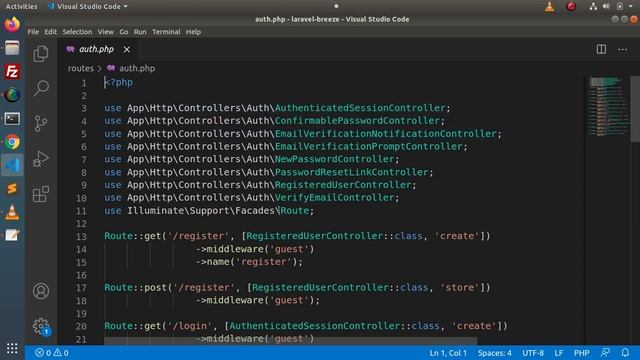Split the editor to the right
This screenshot has height=360, width=640.
click(601, 49)
